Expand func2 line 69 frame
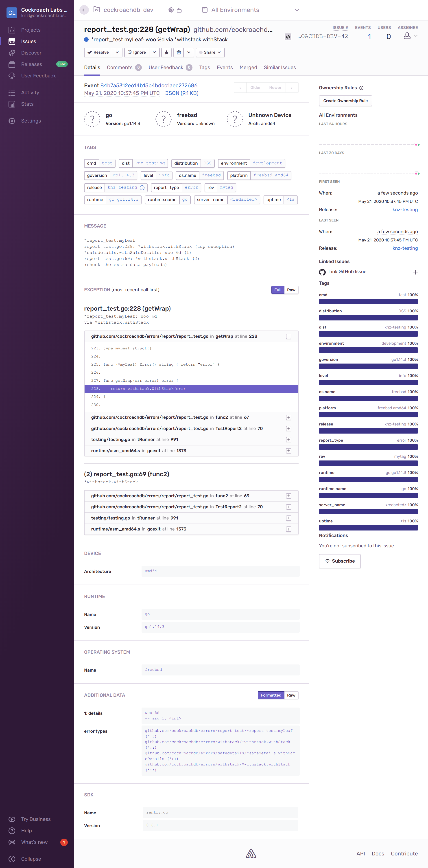428x868 pixels. tap(289, 496)
